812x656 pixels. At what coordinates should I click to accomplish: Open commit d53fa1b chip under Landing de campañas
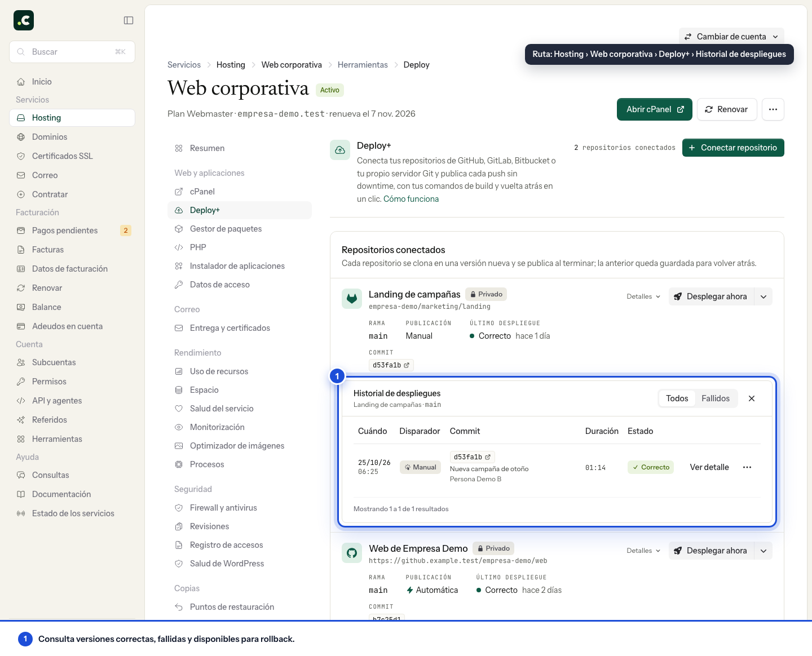[391, 365]
